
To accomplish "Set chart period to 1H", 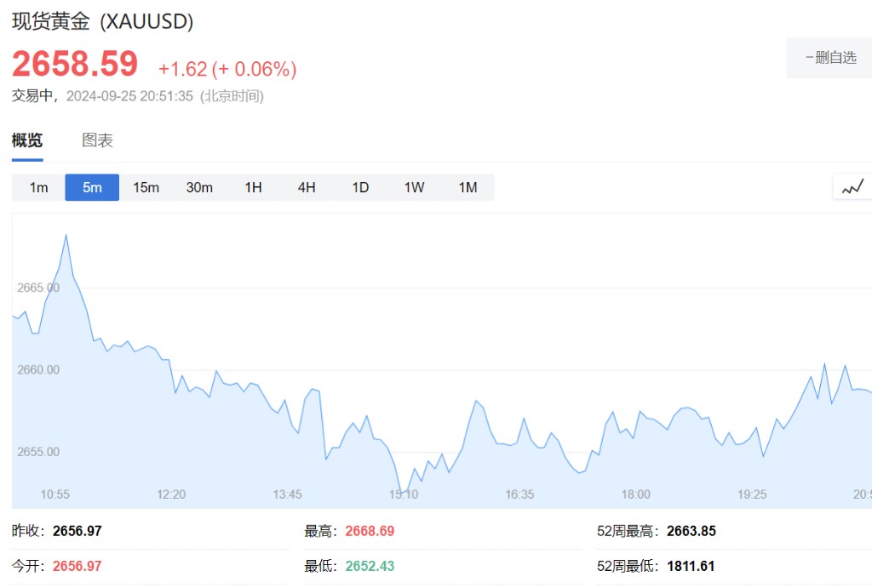I will click(x=253, y=187).
